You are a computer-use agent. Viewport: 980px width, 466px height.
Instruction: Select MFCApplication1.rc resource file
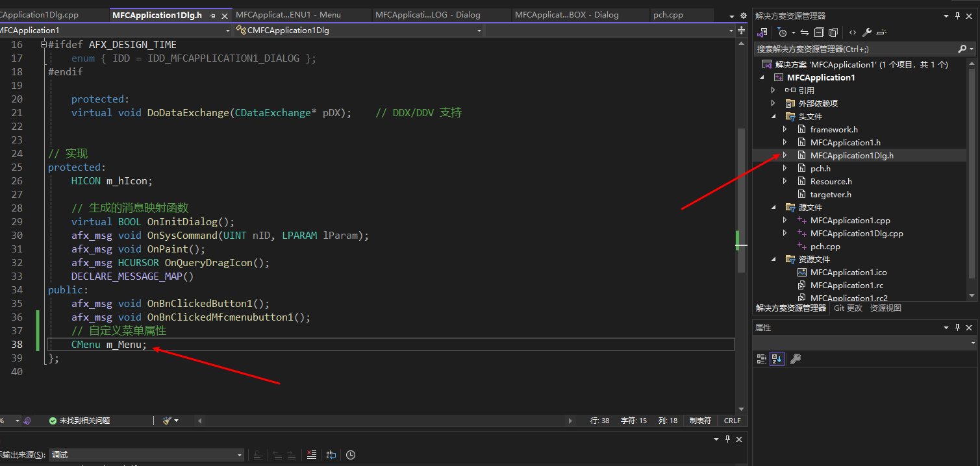(847, 285)
